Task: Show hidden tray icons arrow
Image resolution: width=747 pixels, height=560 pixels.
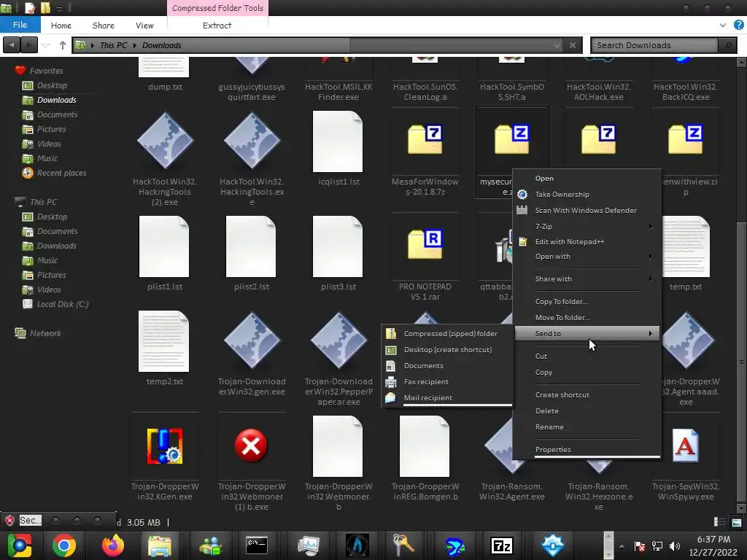Action: coord(622,546)
